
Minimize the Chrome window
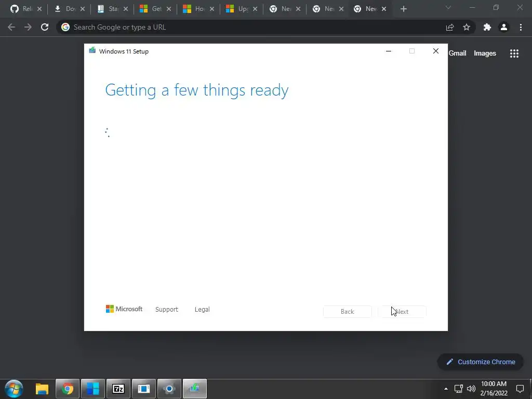coord(472,7)
